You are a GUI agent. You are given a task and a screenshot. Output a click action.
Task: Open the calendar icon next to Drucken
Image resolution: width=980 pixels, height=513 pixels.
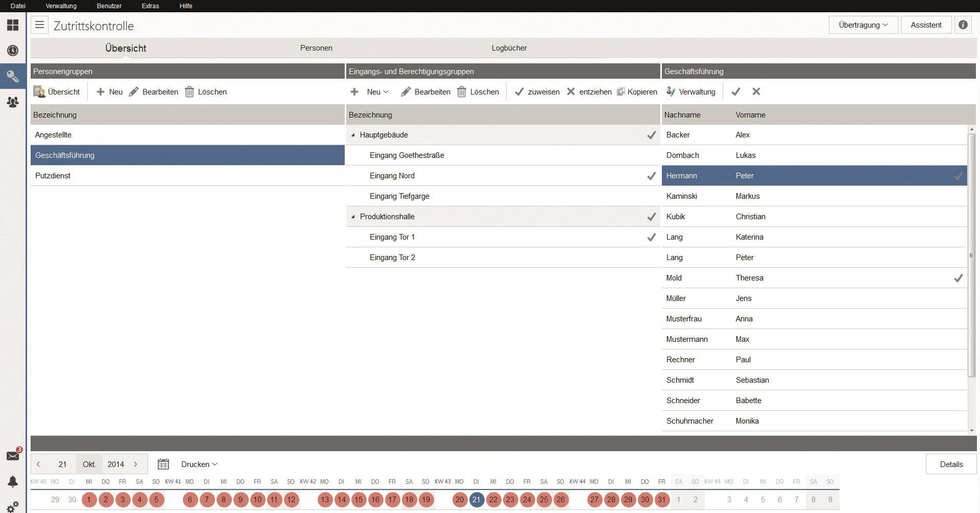tap(163, 464)
